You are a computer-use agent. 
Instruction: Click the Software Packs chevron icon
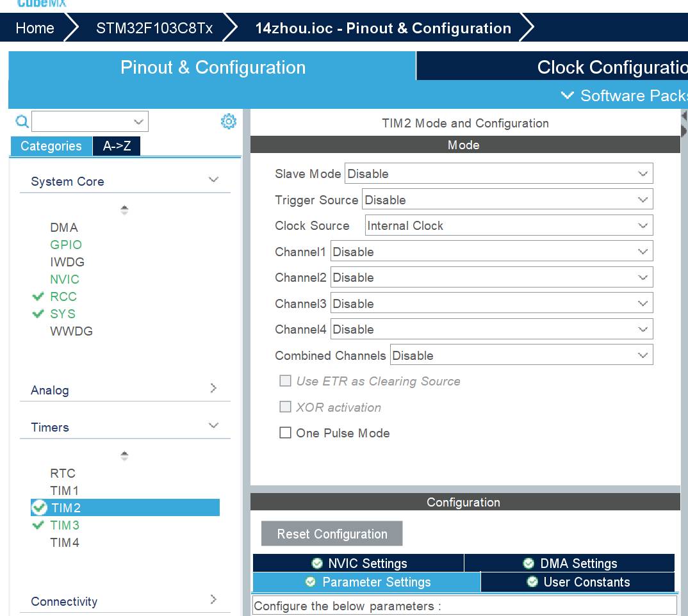[x=568, y=95]
